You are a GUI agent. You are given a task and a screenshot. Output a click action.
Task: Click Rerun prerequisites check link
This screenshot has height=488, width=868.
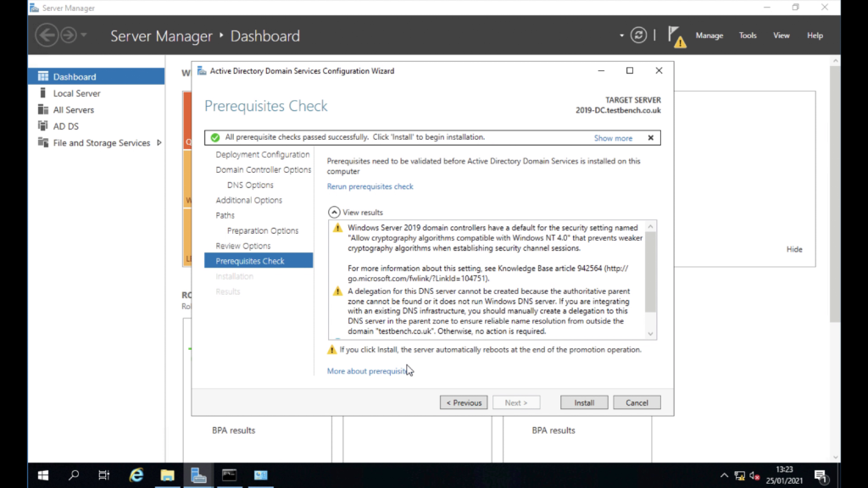(370, 186)
